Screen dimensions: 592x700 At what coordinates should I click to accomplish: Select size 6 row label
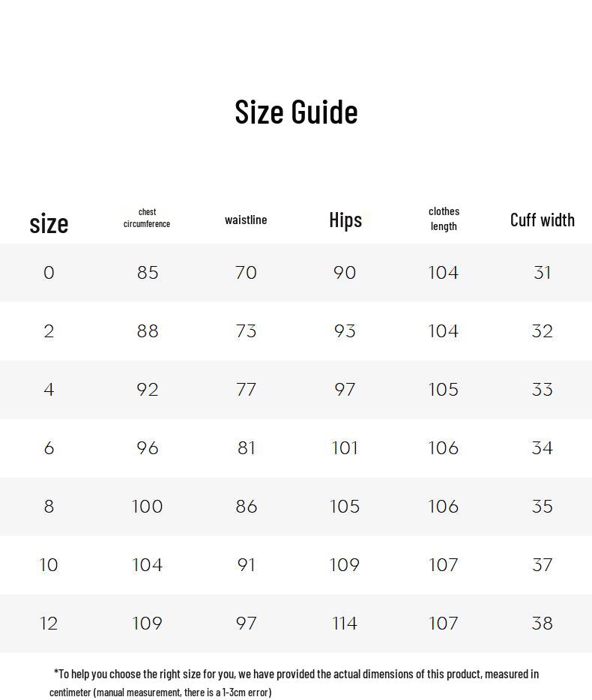(x=49, y=448)
